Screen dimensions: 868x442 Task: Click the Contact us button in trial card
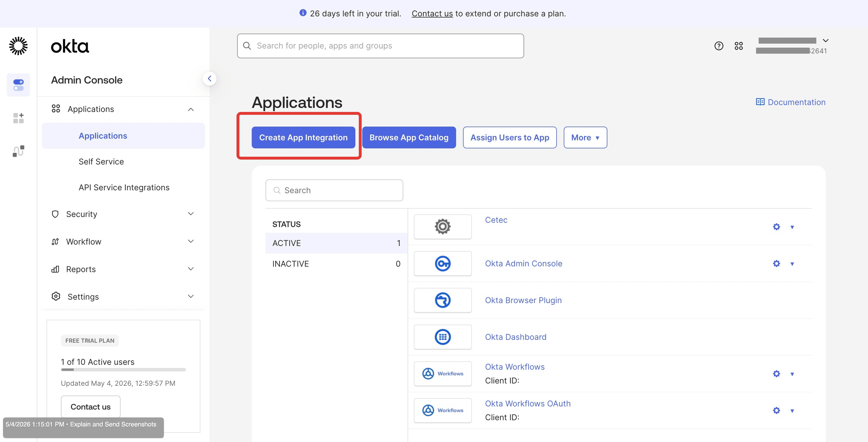point(90,407)
